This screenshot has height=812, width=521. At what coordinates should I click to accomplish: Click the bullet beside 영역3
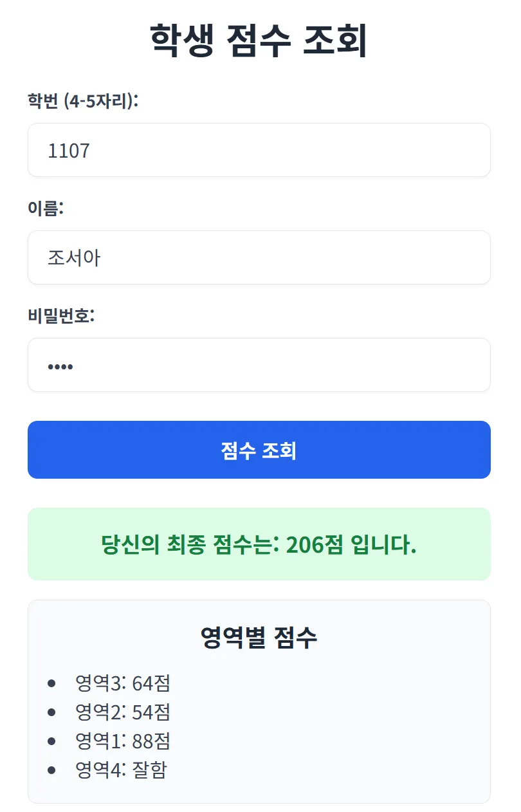[x=52, y=683]
